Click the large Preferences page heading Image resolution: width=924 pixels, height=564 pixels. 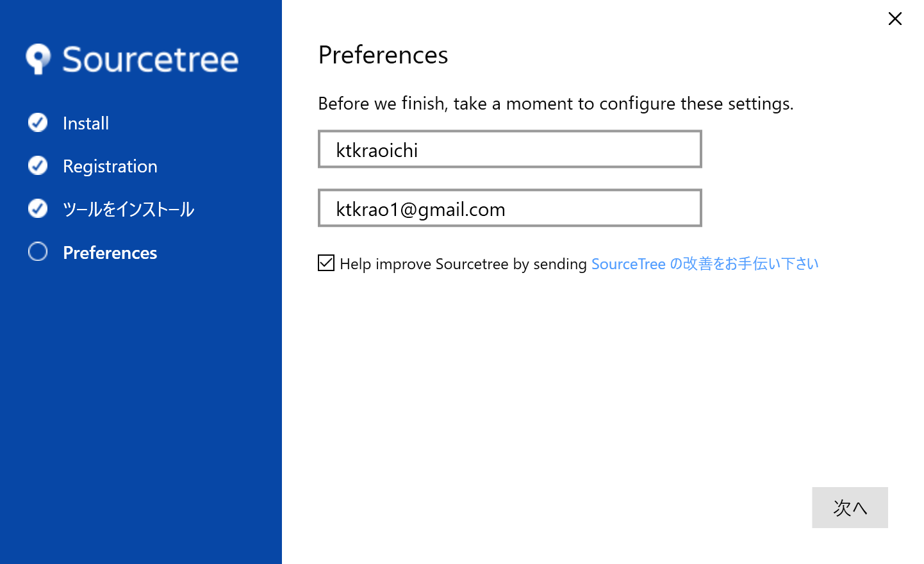383,55
